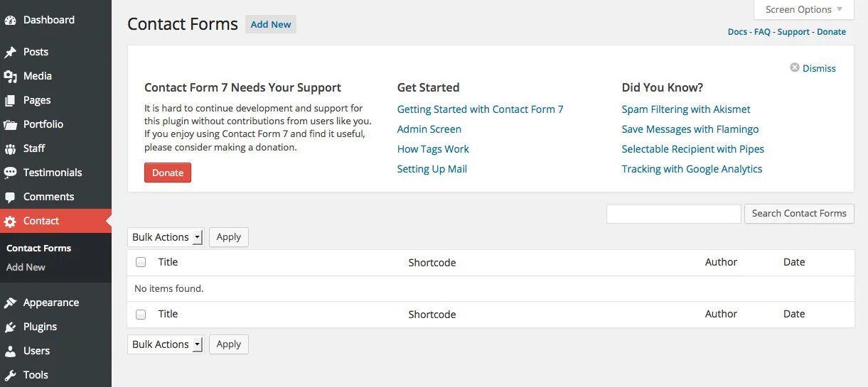
Task: Click the contact forms search field
Action: click(x=674, y=214)
